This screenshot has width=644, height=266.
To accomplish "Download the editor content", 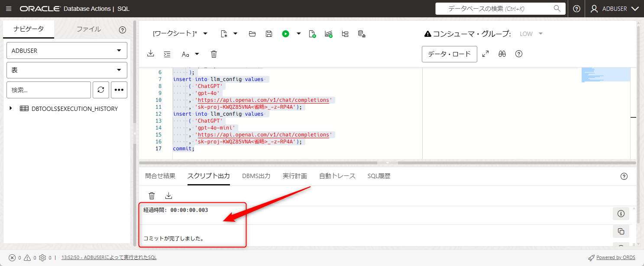I will pos(151,54).
